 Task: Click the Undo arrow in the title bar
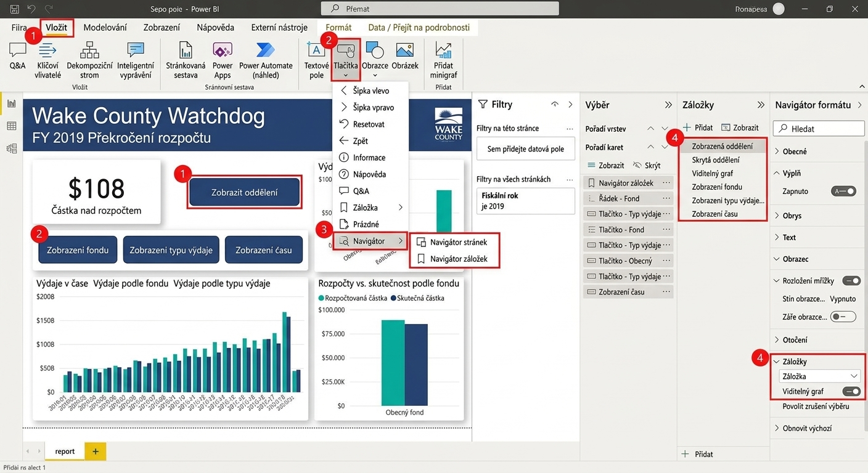click(x=31, y=9)
